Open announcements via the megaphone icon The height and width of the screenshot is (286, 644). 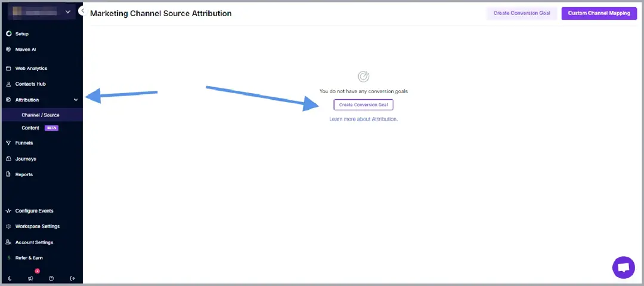(x=31, y=278)
